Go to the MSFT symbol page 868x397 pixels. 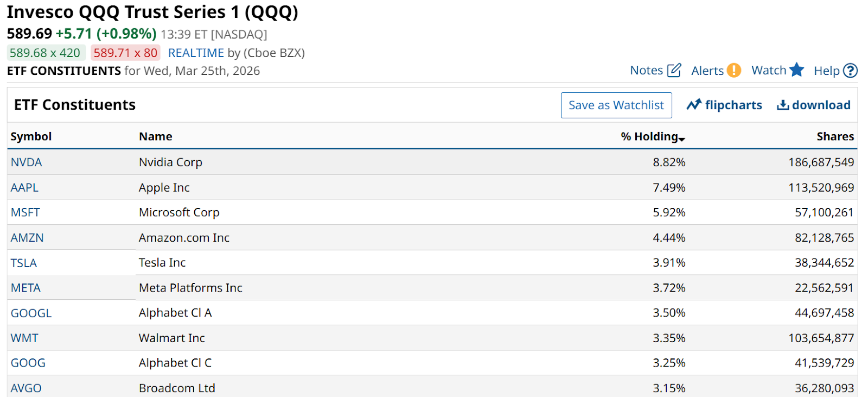[x=25, y=212]
